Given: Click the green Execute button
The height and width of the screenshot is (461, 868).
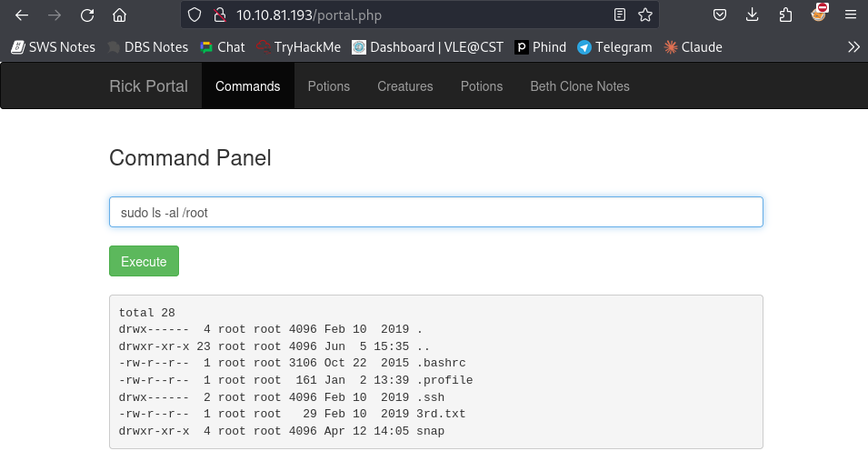Looking at the screenshot, I should pyautogui.click(x=144, y=261).
